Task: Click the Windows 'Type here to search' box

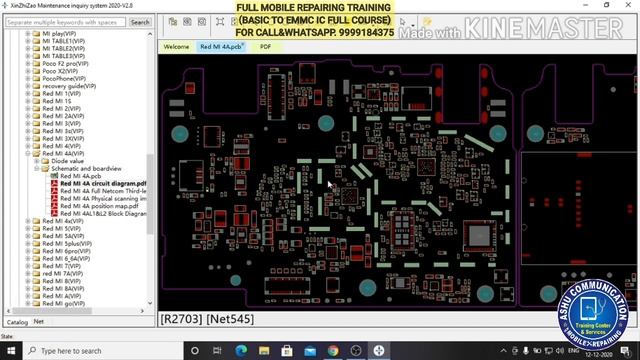Action: tap(103, 351)
